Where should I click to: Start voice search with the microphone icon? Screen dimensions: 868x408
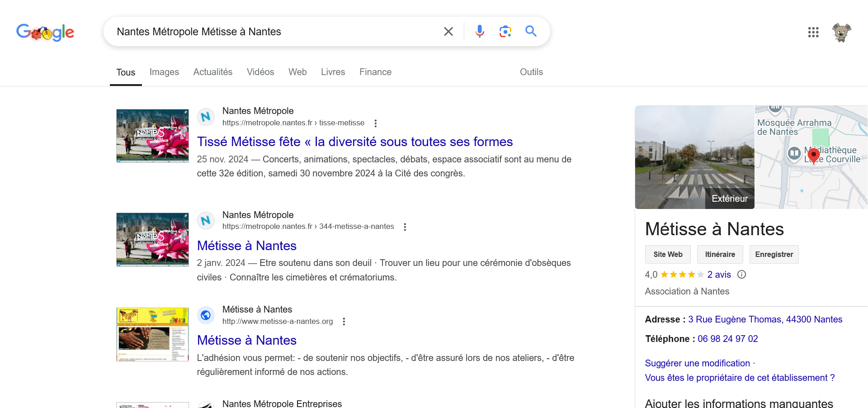(x=480, y=31)
